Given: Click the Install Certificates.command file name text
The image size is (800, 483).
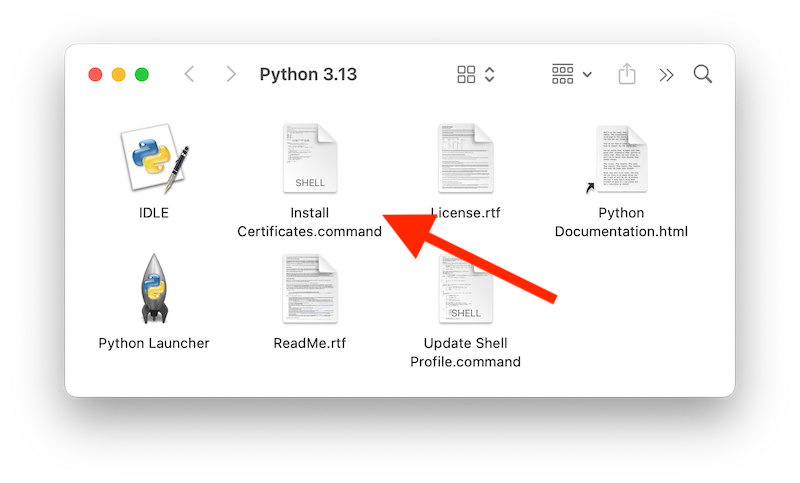Looking at the screenshot, I should click(x=310, y=222).
